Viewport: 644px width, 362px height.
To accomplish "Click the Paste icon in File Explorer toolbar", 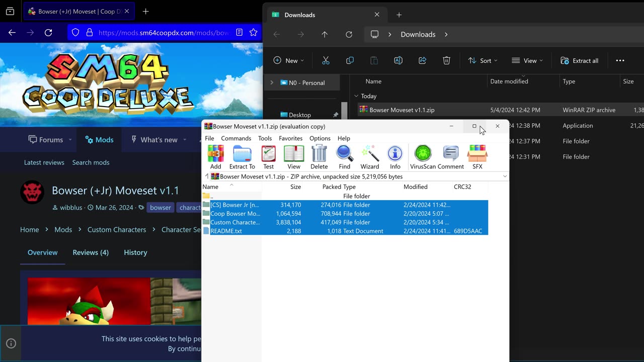I will click(374, 60).
